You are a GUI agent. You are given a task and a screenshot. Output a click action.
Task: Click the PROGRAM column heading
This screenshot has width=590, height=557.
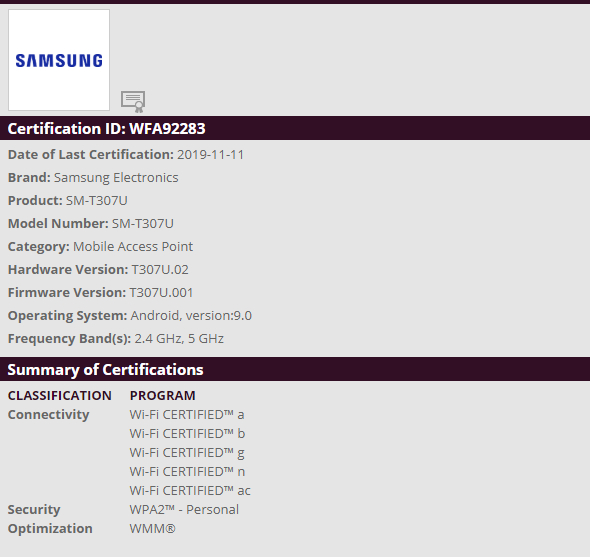click(163, 396)
